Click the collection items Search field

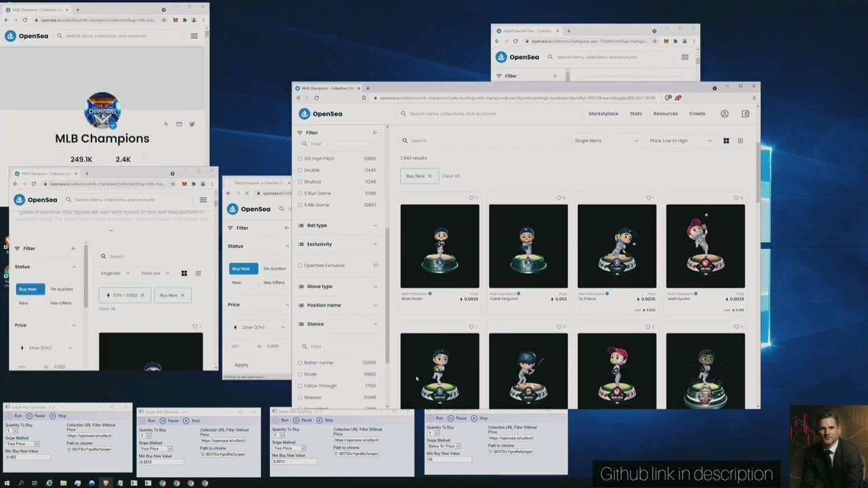click(x=481, y=141)
